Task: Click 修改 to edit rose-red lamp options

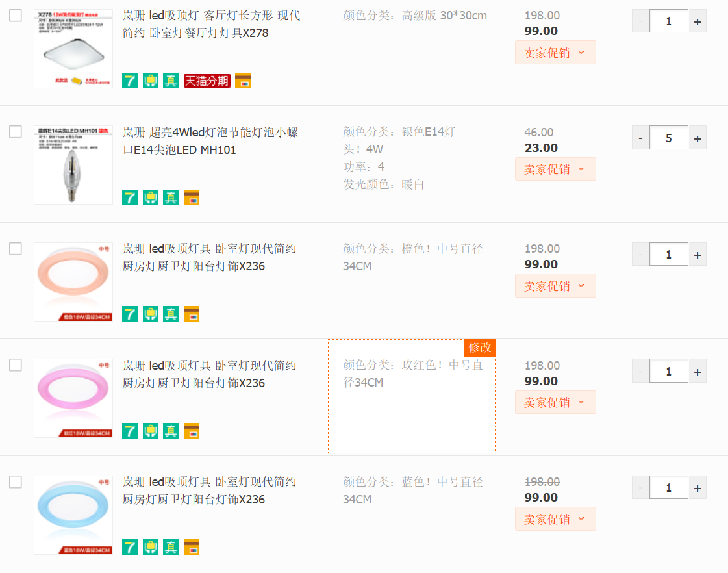Action: tap(480, 348)
